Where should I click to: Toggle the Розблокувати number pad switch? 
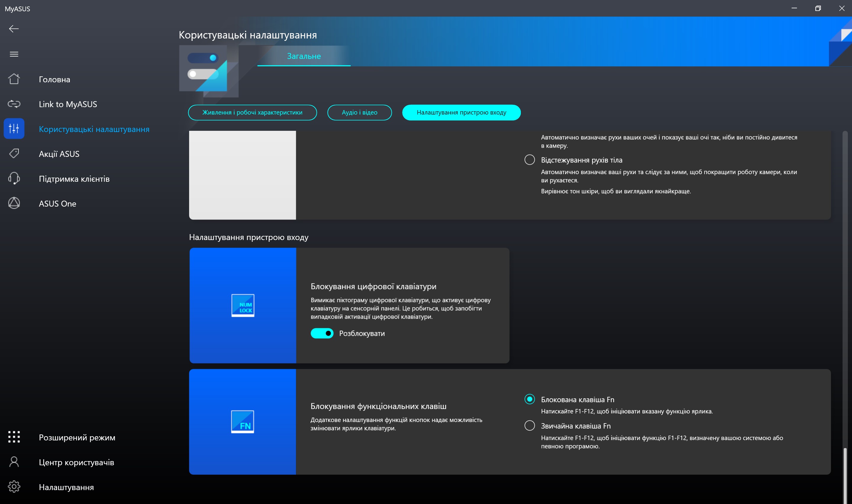(322, 333)
